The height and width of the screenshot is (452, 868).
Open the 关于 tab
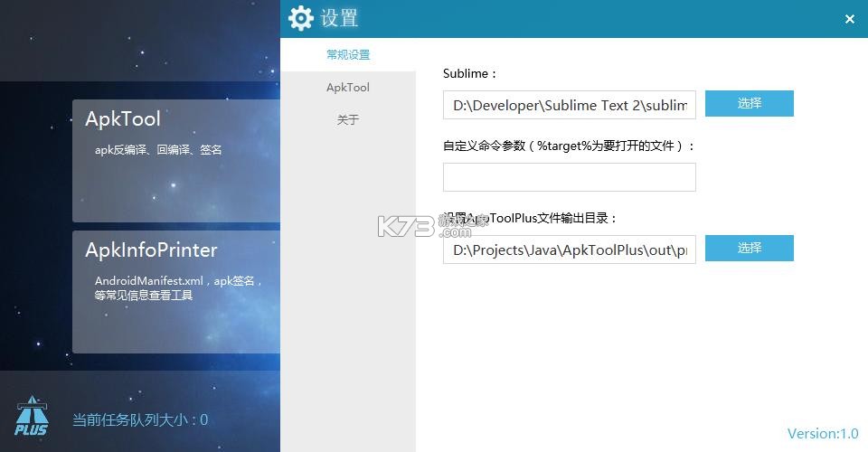[x=347, y=119]
